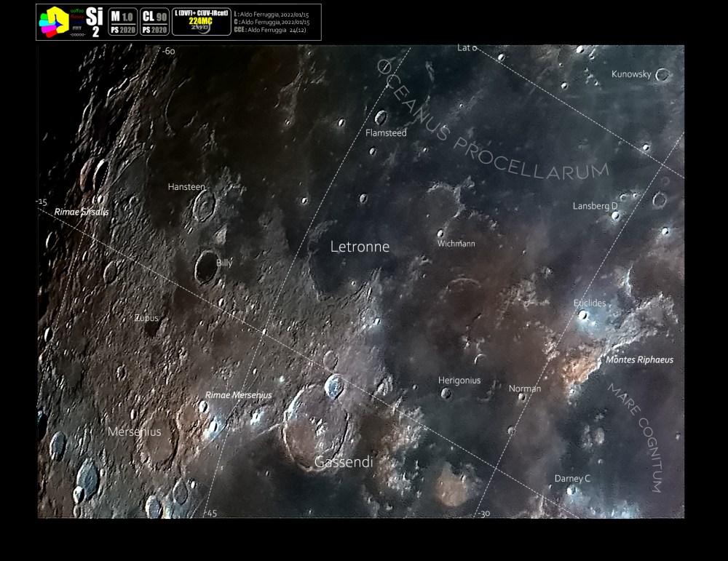Click the Flamsteed label

coord(386,133)
